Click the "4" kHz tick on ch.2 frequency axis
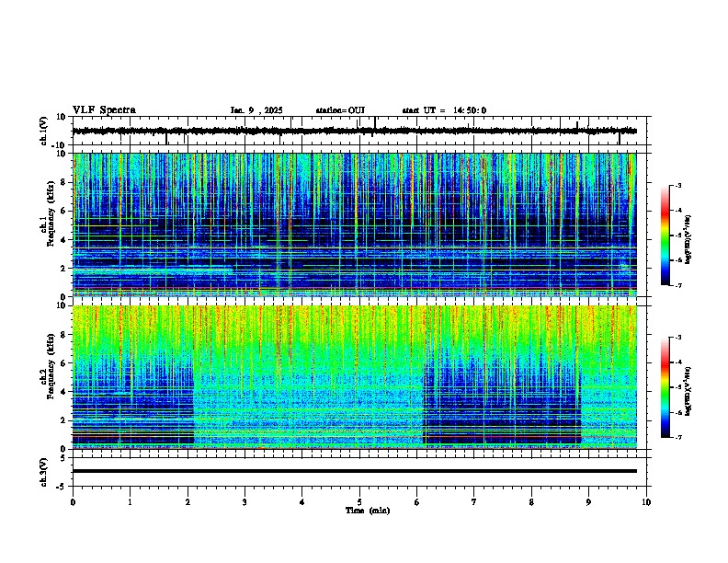This screenshot has height=563, width=728. click(63, 392)
